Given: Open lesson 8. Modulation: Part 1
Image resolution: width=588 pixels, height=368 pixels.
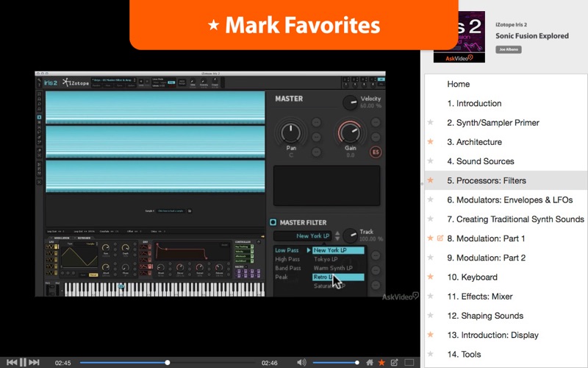Looking at the screenshot, I should 506,238.
